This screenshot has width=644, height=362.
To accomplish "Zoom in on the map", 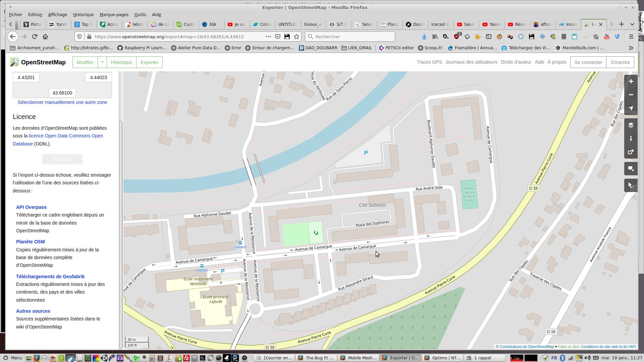I will (631, 81).
